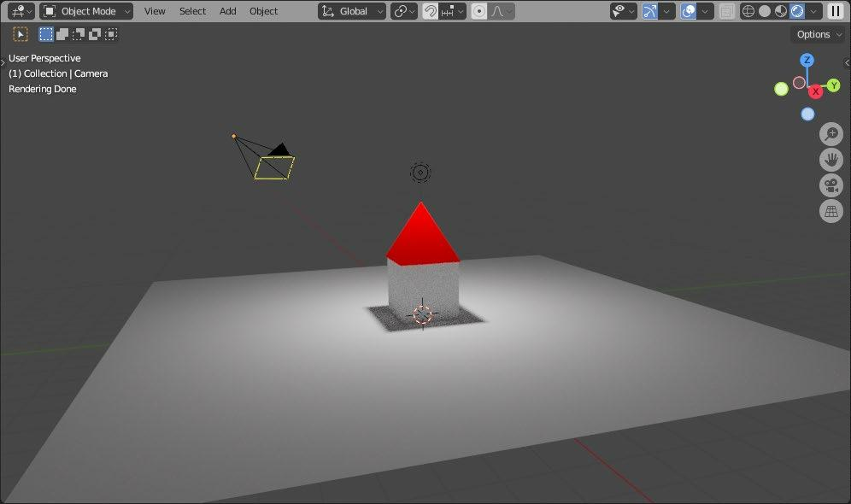Choose the Set New Selection mode
Viewport: 851px width, 504px height.
tap(46, 34)
